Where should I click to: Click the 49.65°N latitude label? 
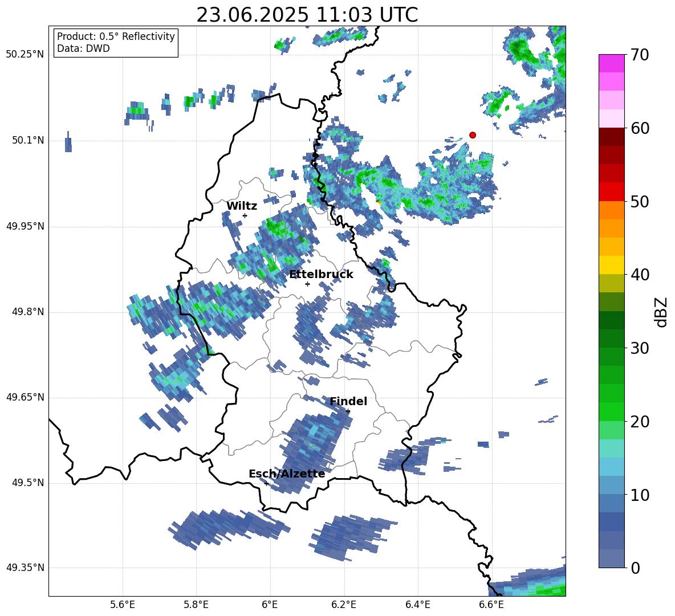(x=25, y=397)
